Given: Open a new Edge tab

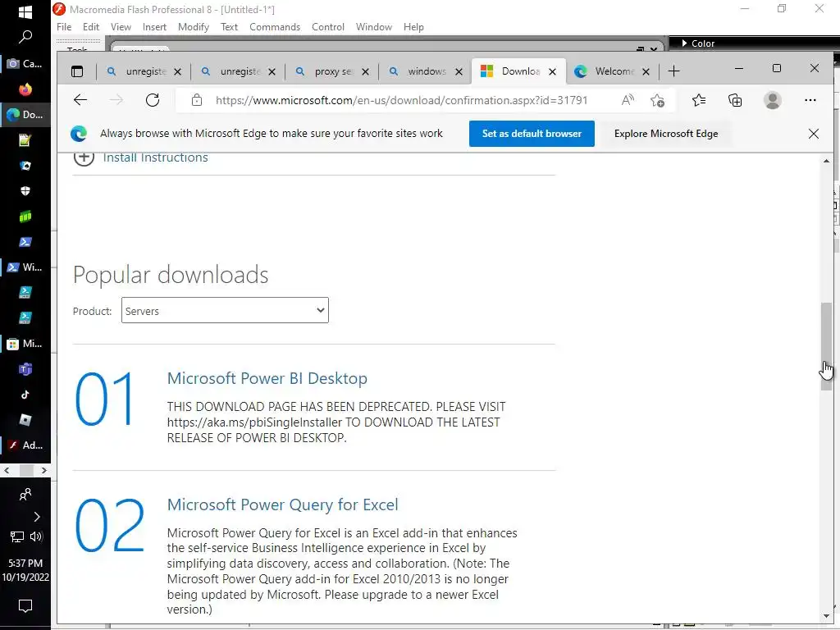Looking at the screenshot, I should click(x=674, y=71).
